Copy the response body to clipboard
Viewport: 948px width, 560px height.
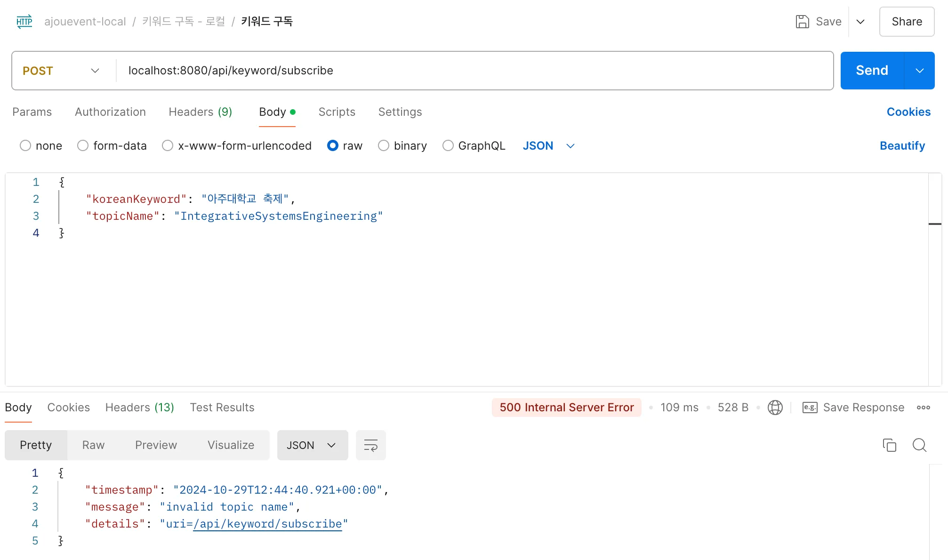[889, 445]
